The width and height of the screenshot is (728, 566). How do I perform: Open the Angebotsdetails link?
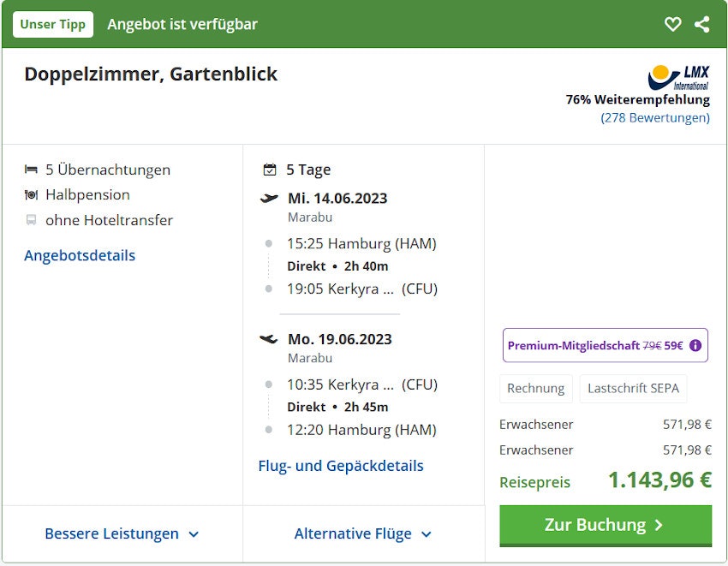coord(79,255)
